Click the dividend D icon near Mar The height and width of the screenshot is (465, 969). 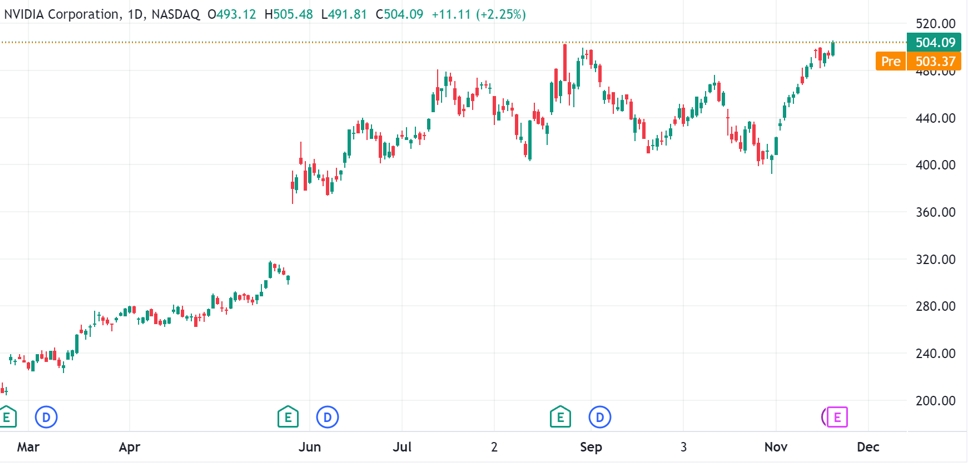coord(46,417)
